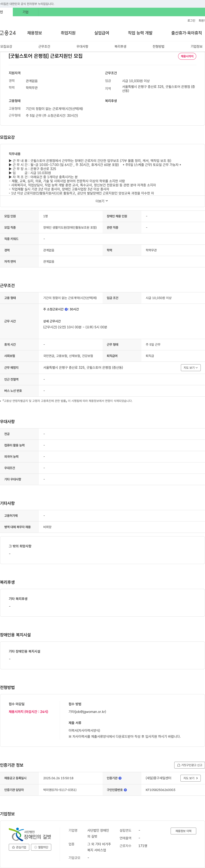Jump to 근무조건 section tab
The height and width of the screenshot is (868, 205).
44,46
